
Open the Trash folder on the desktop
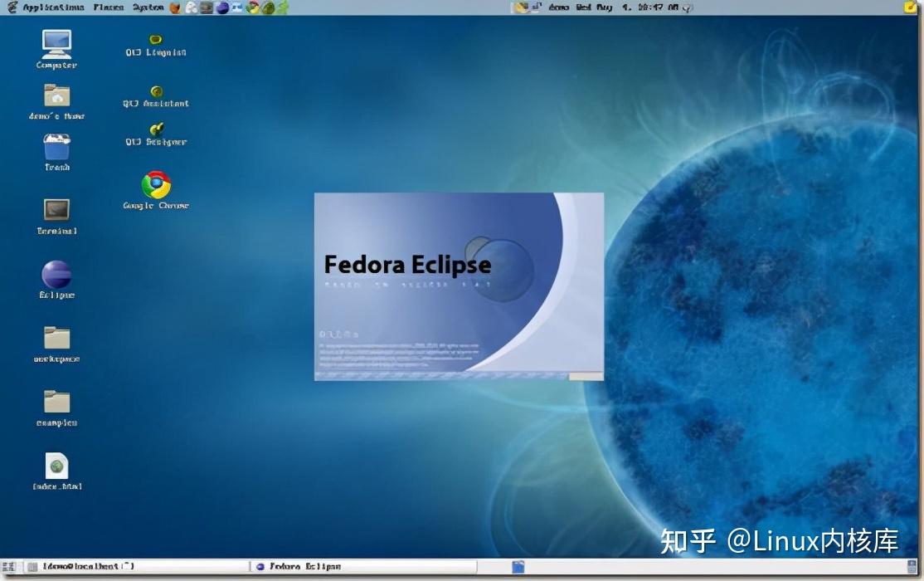(55, 148)
